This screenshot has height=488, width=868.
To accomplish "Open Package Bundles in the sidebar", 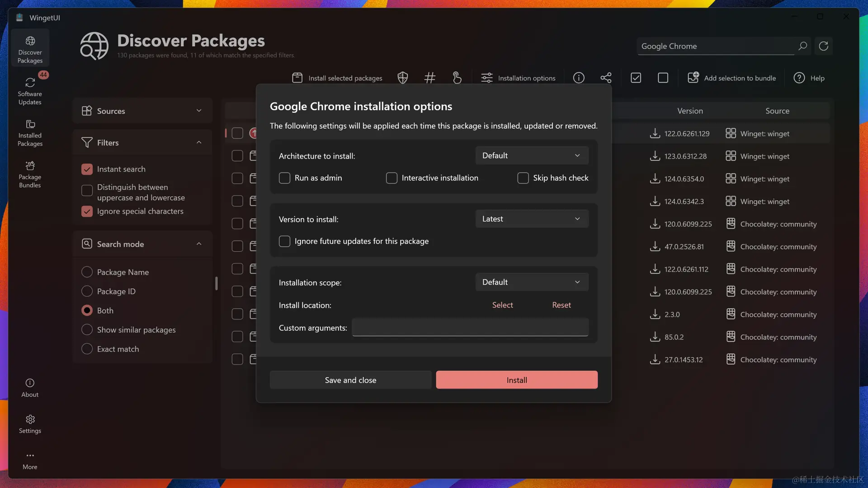I will pyautogui.click(x=30, y=174).
